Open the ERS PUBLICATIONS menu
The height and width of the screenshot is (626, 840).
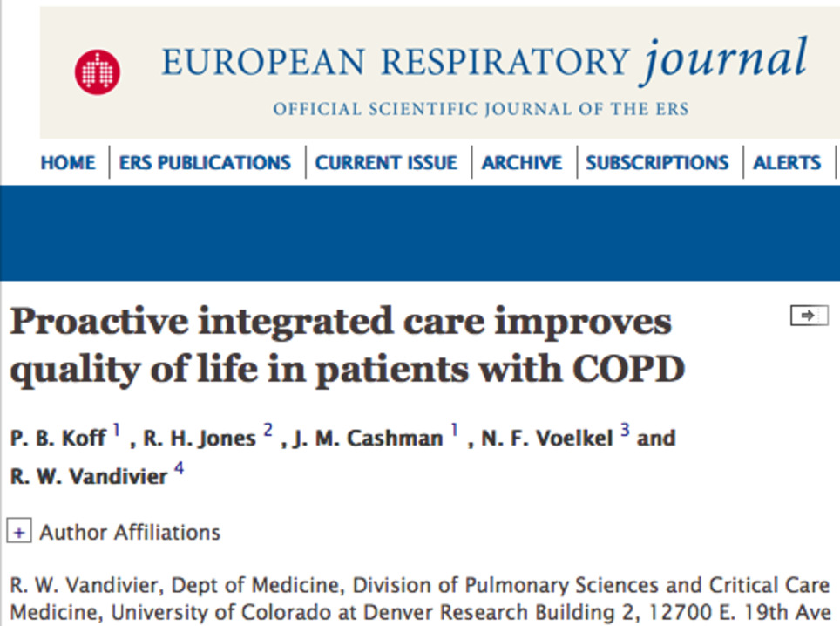(x=205, y=163)
